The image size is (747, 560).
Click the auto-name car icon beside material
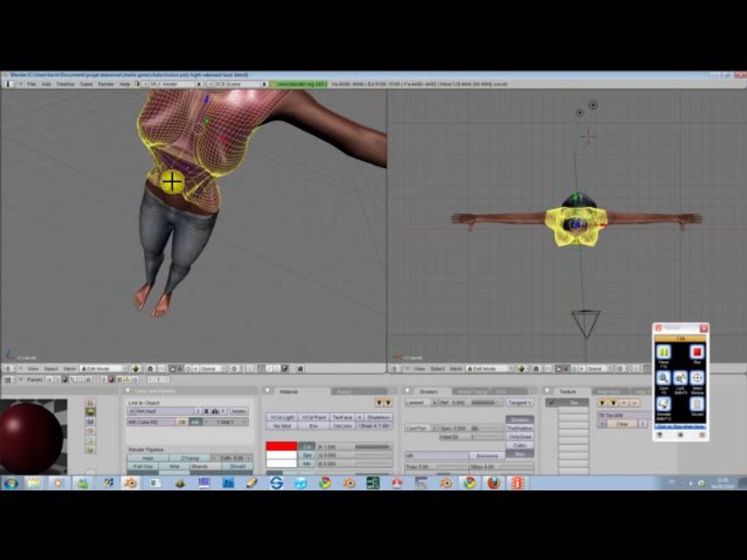coord(215,411)
